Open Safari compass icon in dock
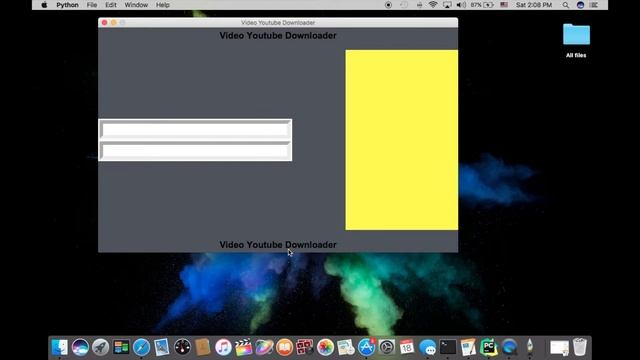 tap(141, 347)
